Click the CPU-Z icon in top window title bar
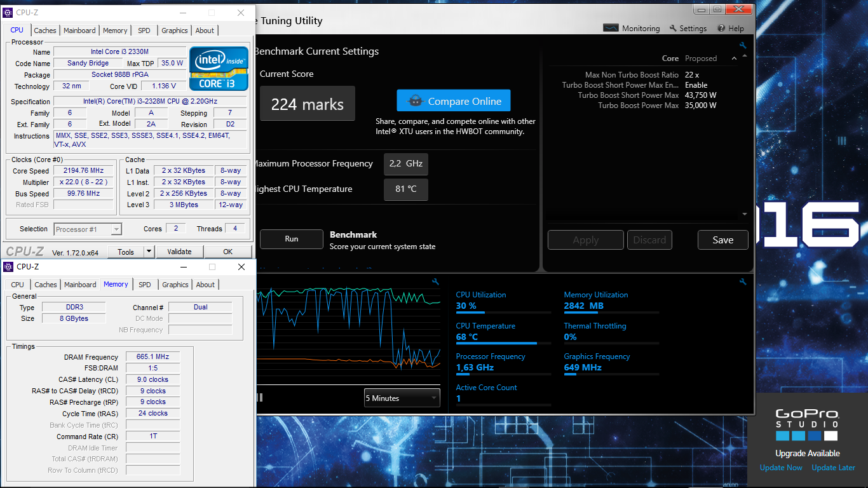This screenshot has height=488, width=868. [8, 13]
